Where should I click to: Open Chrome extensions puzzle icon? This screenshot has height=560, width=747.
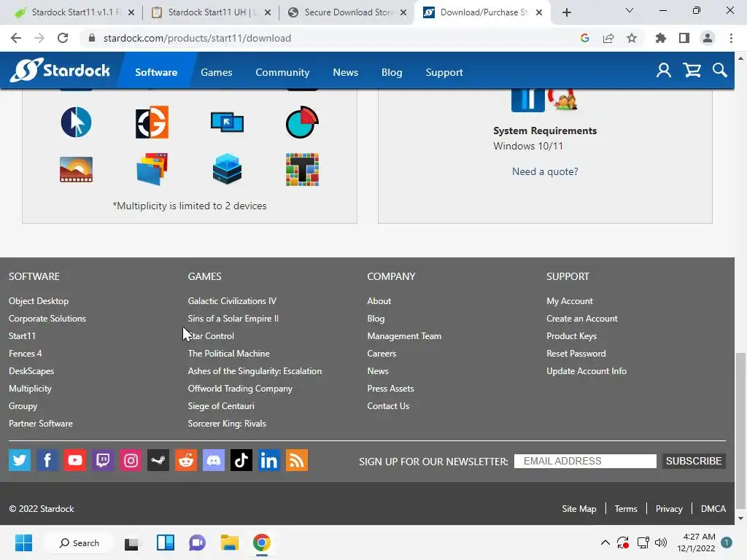(660, 38)
